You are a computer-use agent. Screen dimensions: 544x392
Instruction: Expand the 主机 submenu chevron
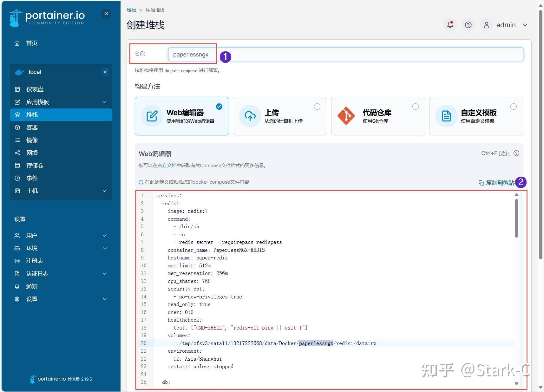coord(104,191)
